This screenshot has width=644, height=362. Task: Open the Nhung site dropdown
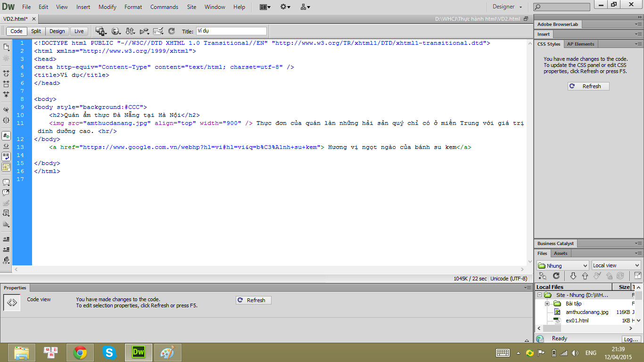click(x=562, y=265)
